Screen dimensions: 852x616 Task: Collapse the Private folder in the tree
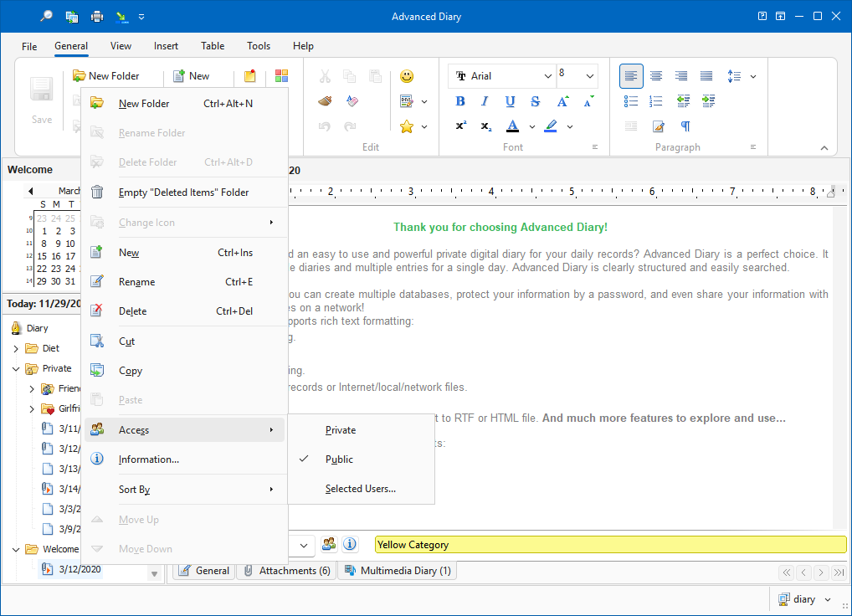coord(16,369)
